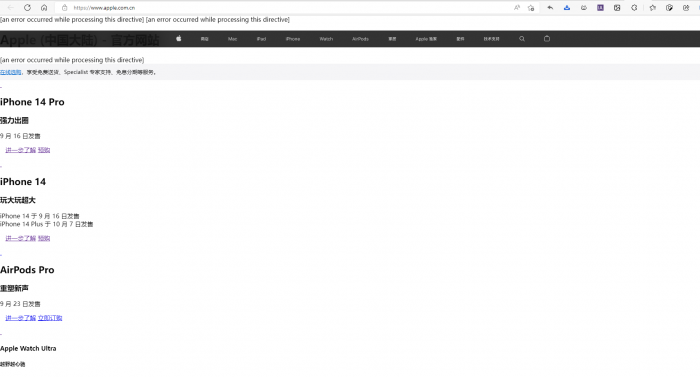This screenshot has height=377, width=700.
Task: Follow the order now link under AirPods Pro
Action: (x=50, y=318)
